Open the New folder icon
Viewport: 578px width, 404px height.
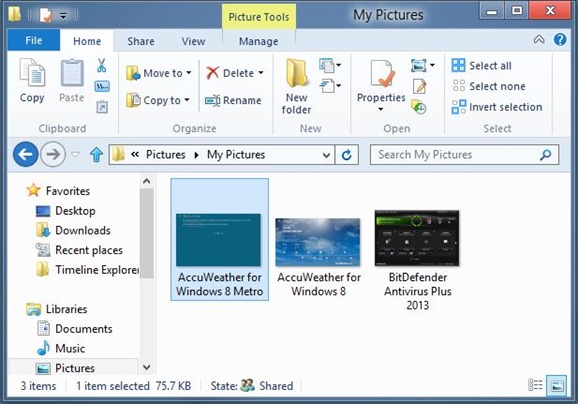click(x=296, y=73)
